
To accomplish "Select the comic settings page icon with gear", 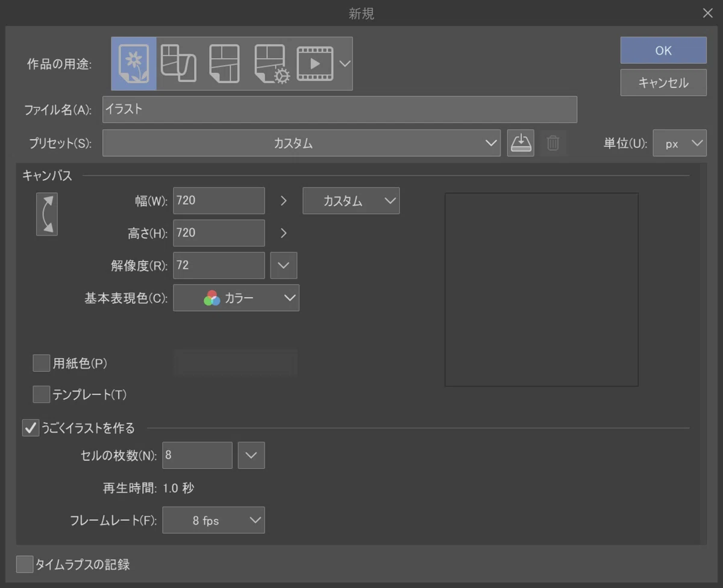I will point(271,63).
